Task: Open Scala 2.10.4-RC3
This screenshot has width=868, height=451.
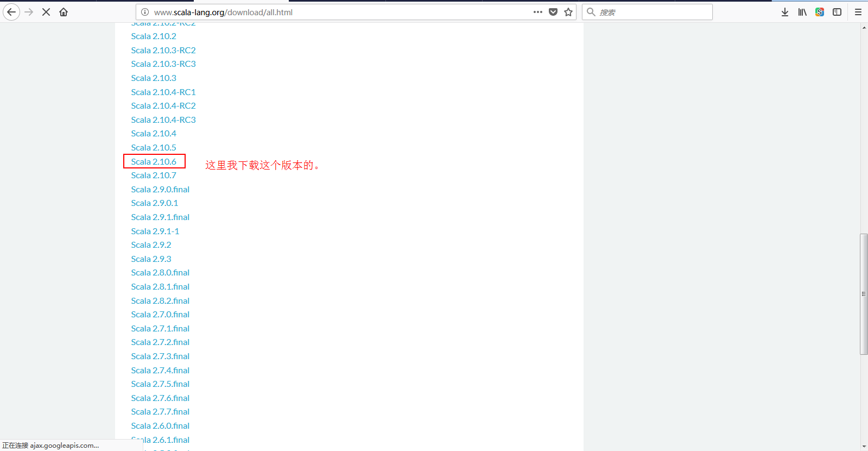Action: (163, 120)
